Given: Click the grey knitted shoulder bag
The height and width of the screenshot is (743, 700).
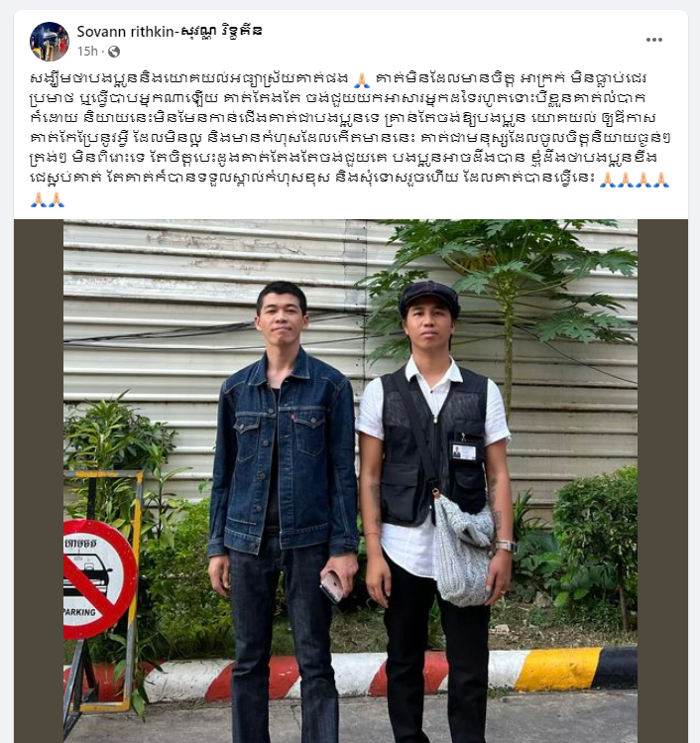Looking at the screenshot, I should tap(463, 551).
